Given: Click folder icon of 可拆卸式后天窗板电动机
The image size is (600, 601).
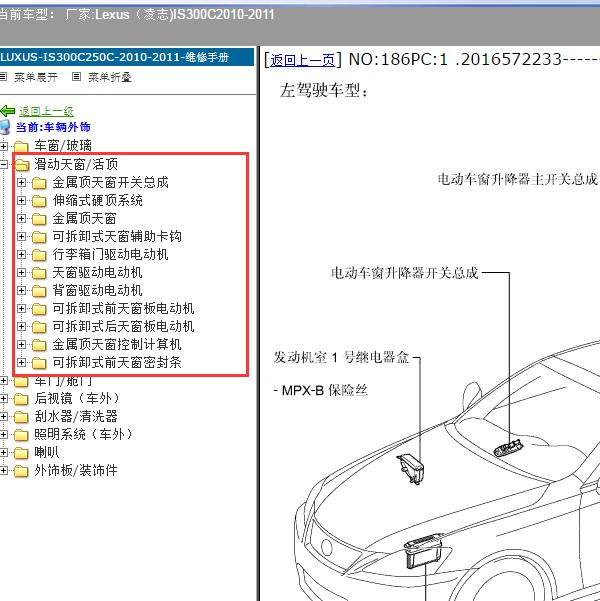Looking at the screenshot, I should pos(39,327).
